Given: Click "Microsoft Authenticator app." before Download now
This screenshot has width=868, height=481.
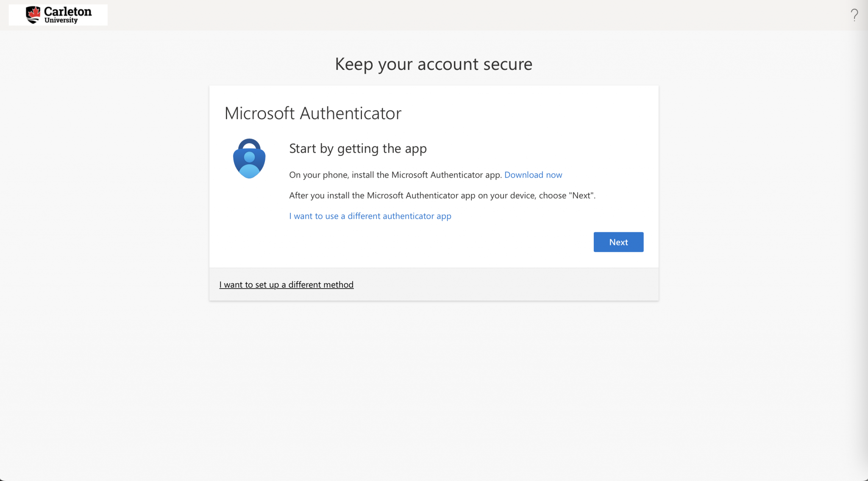Looking at the screenshot, I should 446,175.
